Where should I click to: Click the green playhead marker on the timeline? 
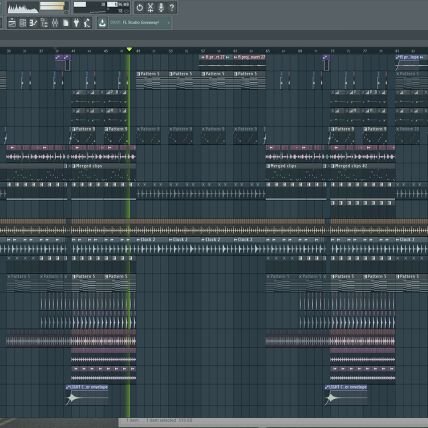129,50
